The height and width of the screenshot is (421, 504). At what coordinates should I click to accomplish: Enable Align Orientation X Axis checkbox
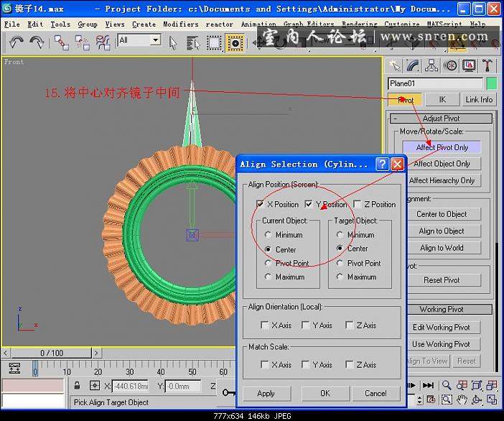coord(264,325)
